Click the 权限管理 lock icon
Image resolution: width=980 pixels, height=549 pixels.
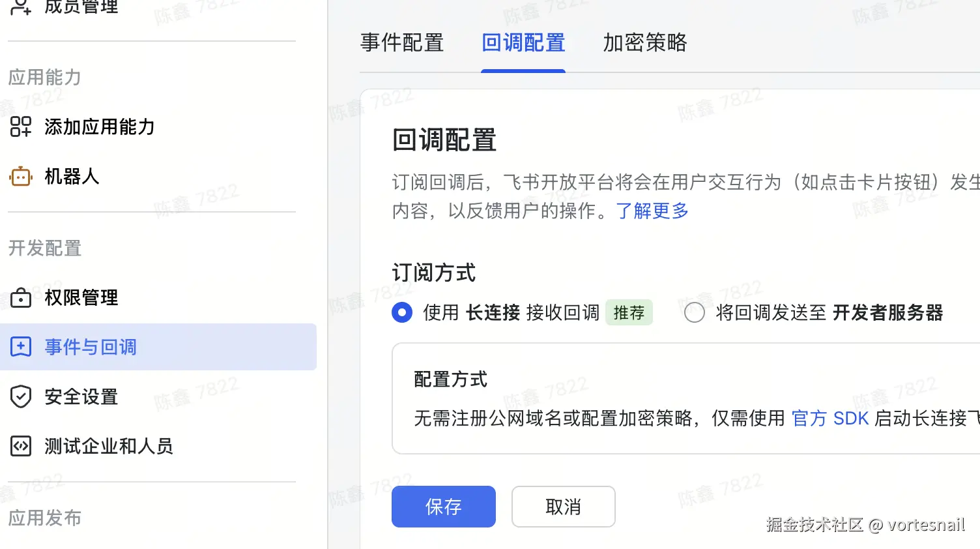[x=20, y=297]
